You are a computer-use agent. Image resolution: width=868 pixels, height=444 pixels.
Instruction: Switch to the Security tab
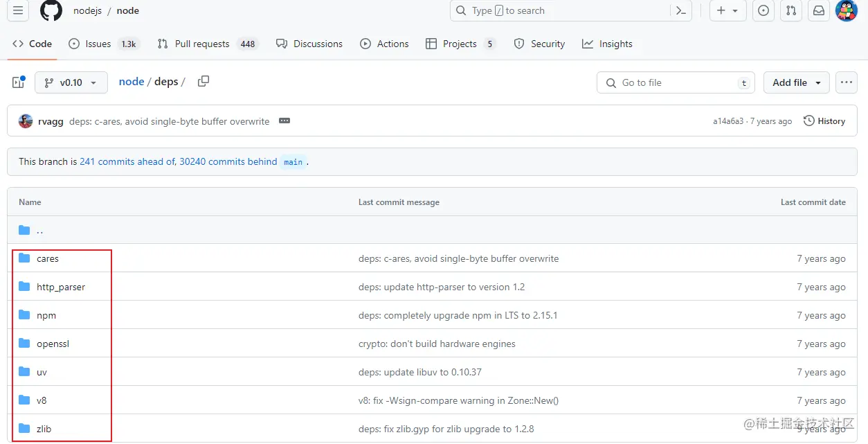[539, 44]
